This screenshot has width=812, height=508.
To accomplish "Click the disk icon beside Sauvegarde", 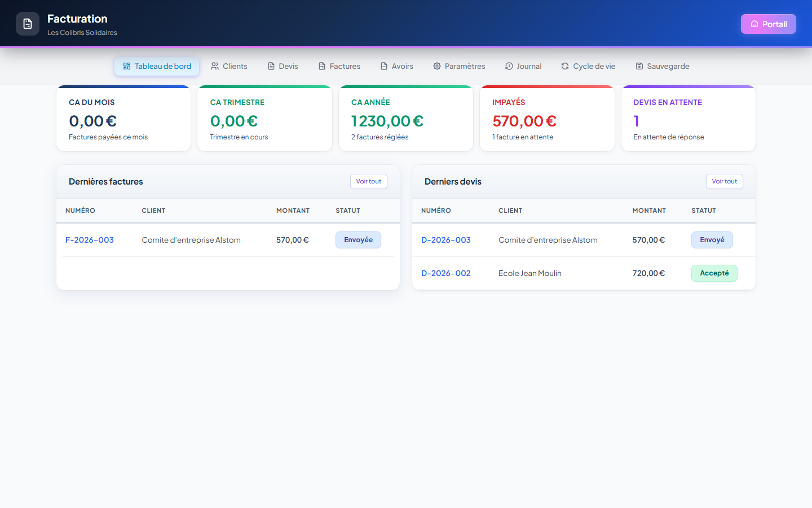I will 639,66.
